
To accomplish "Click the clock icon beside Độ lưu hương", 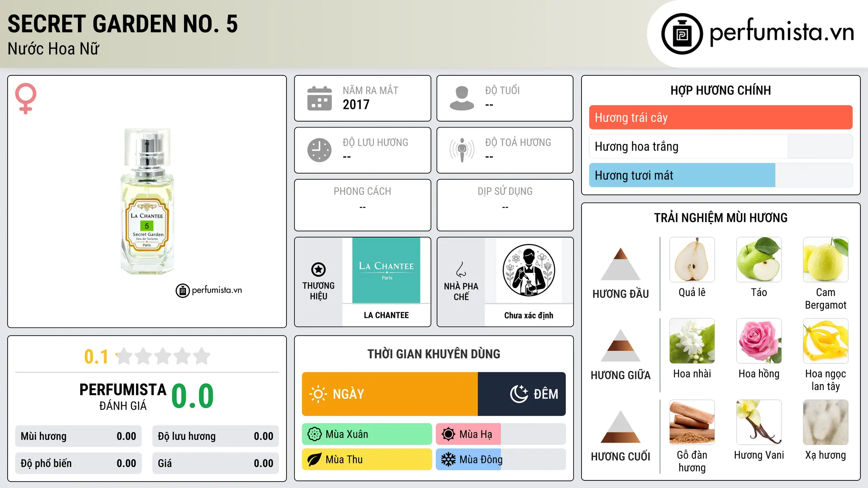I will click(320, 150).
